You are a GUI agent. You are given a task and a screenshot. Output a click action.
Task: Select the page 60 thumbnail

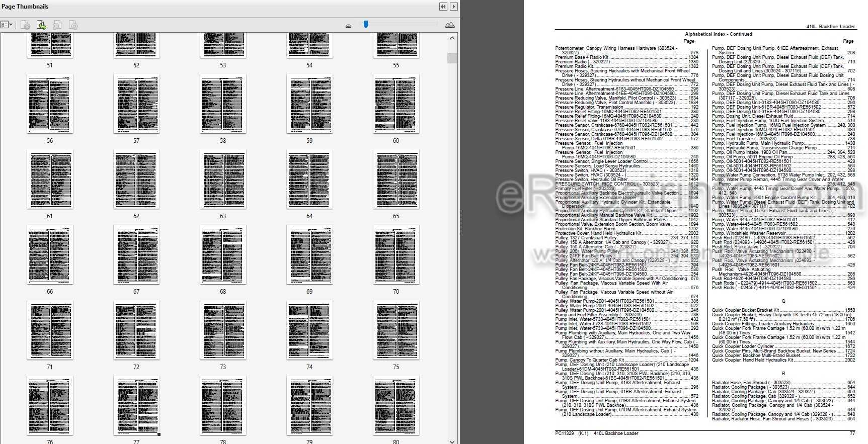(396, 104)
